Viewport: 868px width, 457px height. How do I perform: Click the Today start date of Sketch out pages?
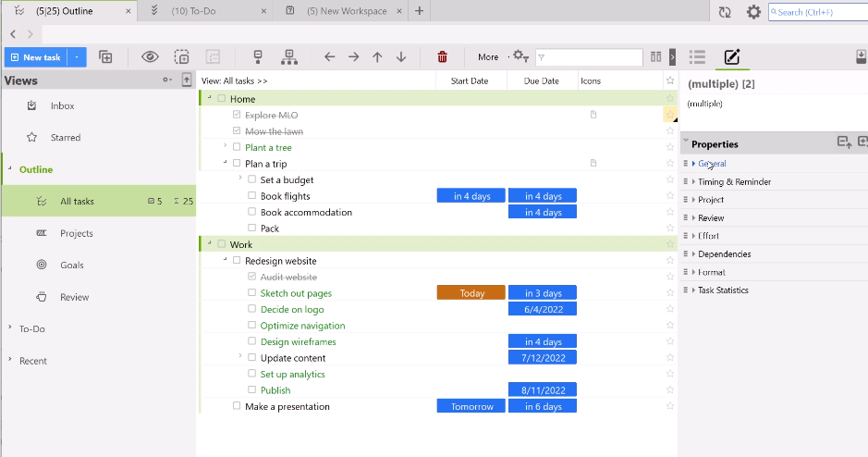pos(471,293)
